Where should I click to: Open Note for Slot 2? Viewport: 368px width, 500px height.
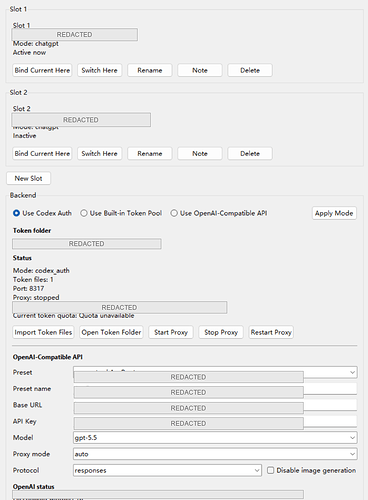[200, 154]
